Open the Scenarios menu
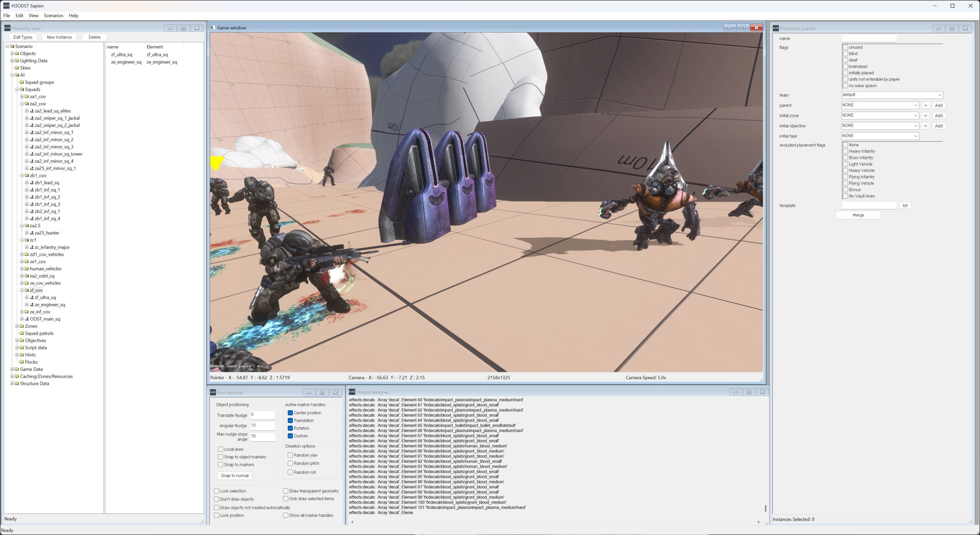 click(53, 16)
